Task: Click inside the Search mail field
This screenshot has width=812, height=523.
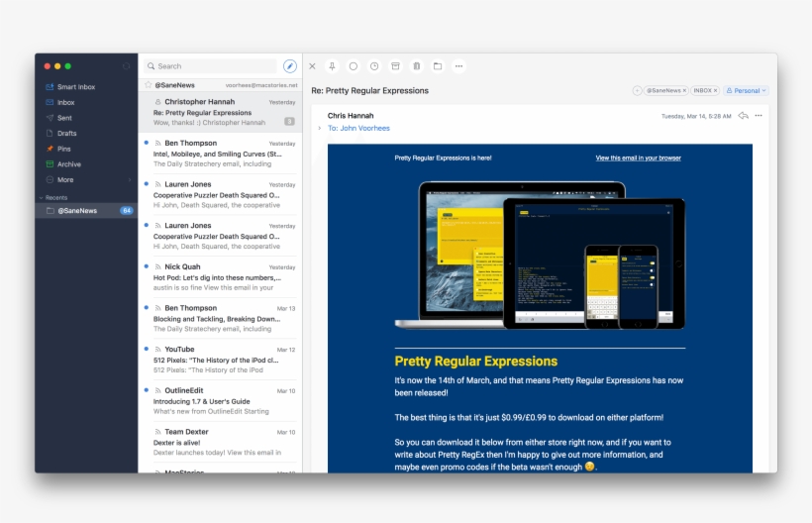Action: (x=210, y=66)
